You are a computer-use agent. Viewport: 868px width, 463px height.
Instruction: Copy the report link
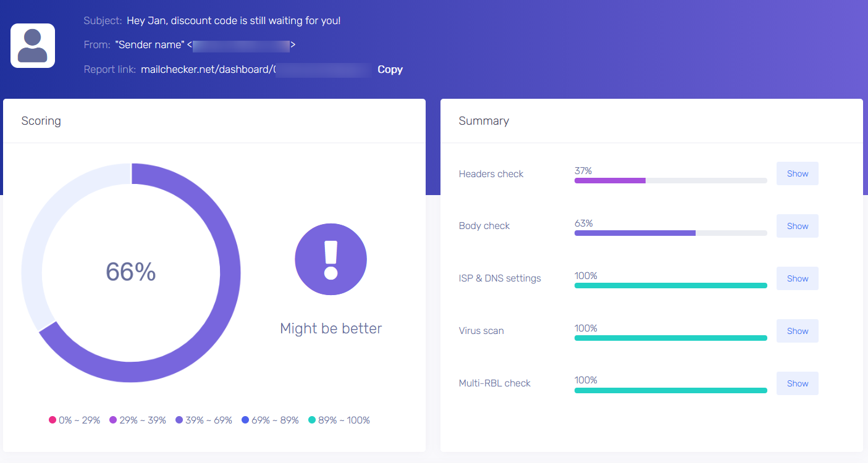point(390,69)
